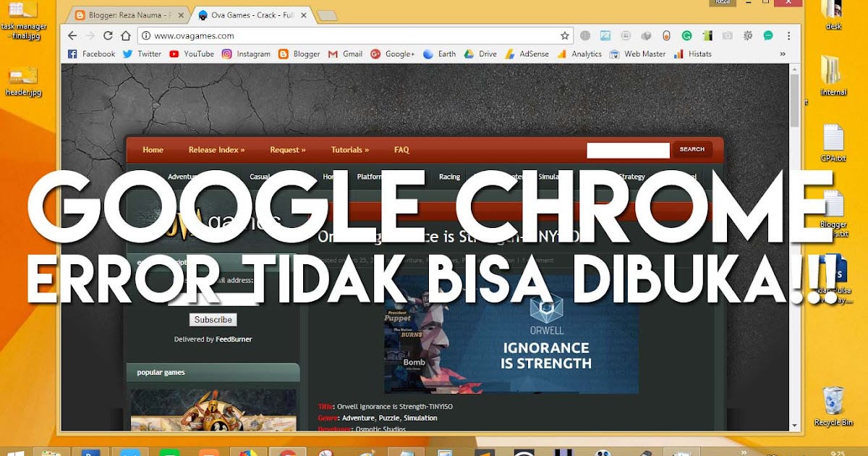This screenshot has width=868, height=456.
Task: Bookmark this page with the star icon
Action: [x=564, y=35]
